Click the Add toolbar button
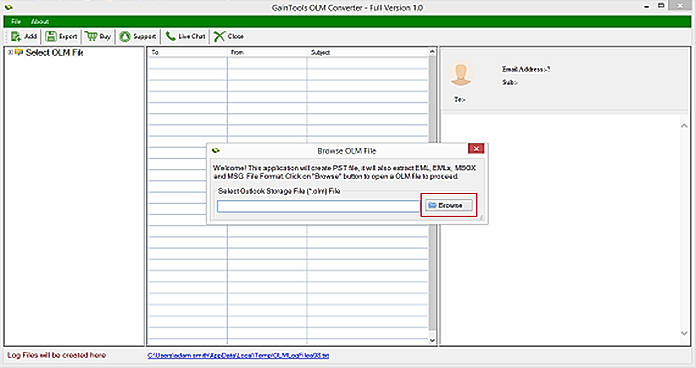The width and height of the screenshot is (696, 368). (x=24, y=36)
